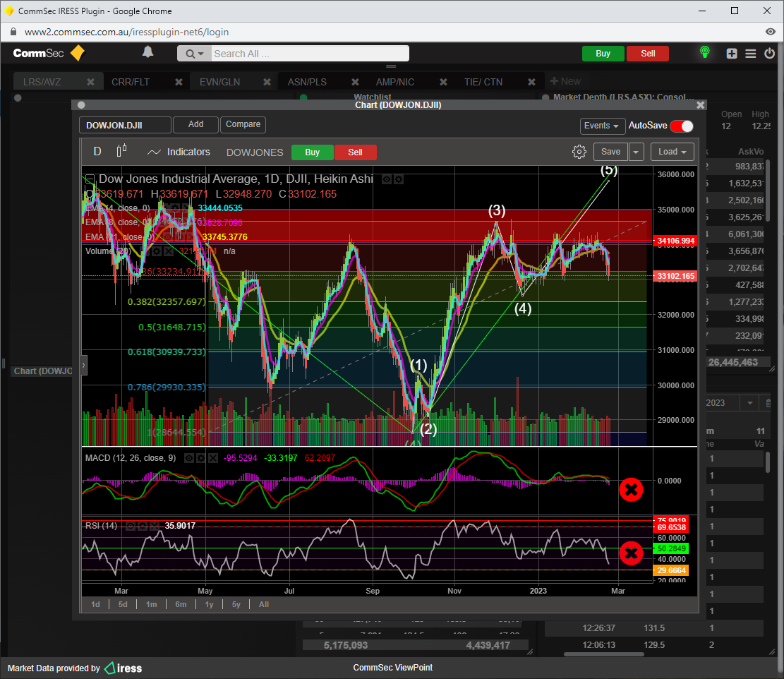Open the Events dropdown

point(601,126)
